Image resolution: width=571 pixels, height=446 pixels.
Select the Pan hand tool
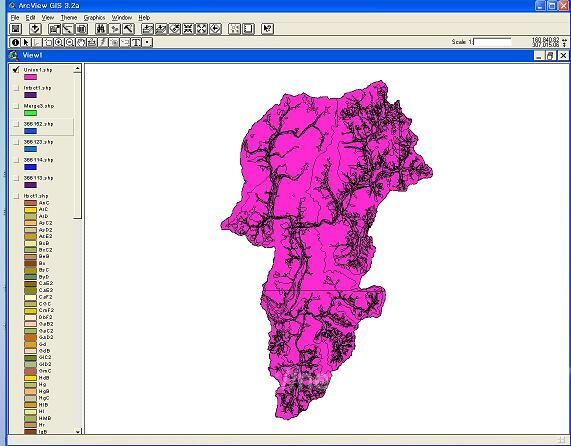(x=81, y=42)
